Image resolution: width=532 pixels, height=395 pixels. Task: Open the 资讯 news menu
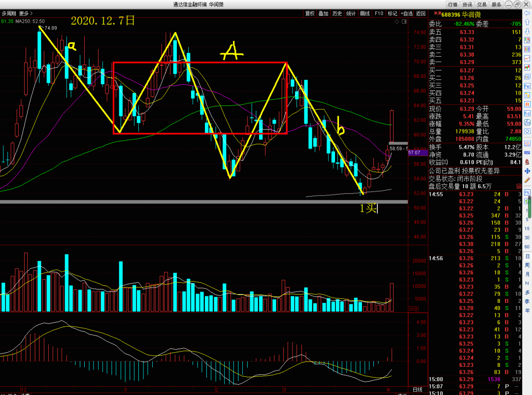467,4
